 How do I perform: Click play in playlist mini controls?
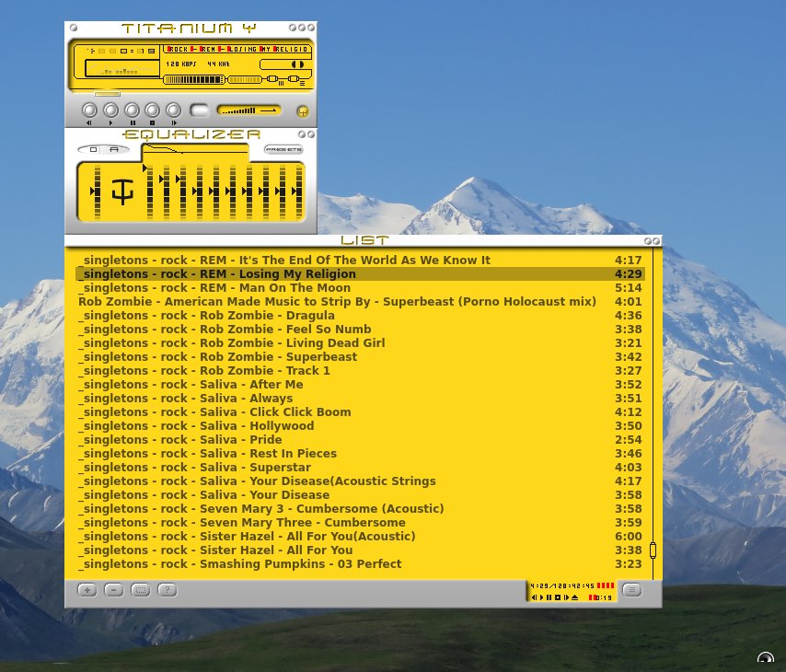pyautogui.click(x=541, y=597)
